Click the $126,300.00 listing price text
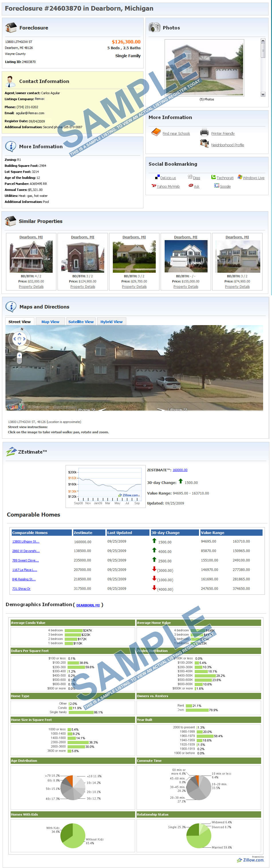The height and width of the screenshot is (868, 272). [x=126, y=42]
